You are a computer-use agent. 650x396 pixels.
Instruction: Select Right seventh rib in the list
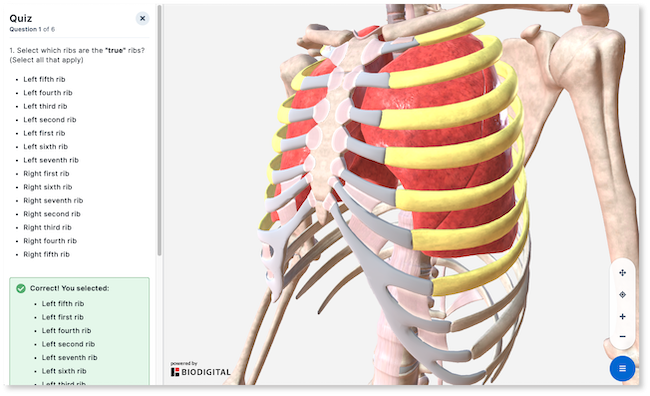coord(53,200)
